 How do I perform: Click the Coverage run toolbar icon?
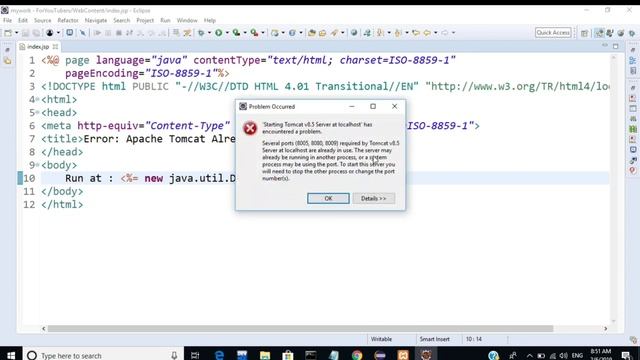click(x=236, y=33)
